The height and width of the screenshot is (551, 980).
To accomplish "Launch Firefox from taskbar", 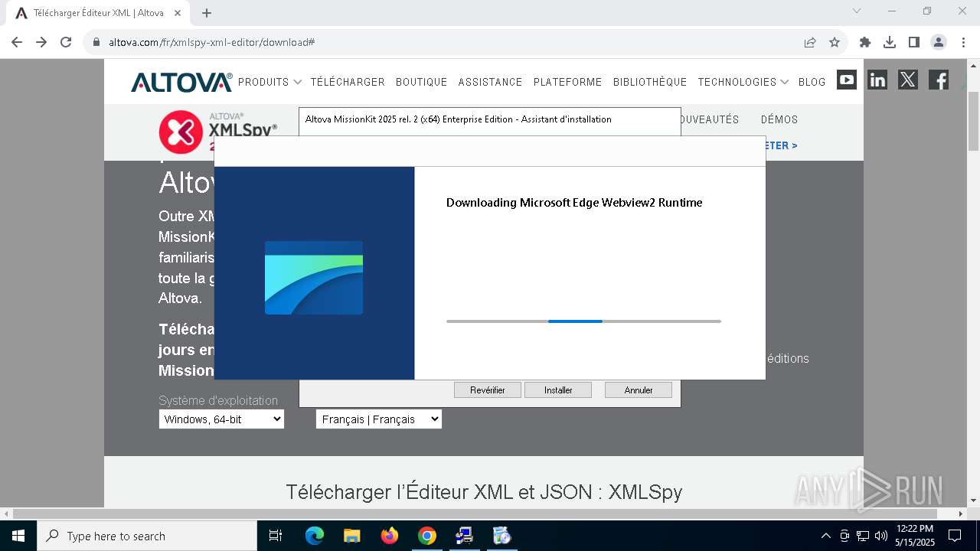I will [x=390, y=536].
